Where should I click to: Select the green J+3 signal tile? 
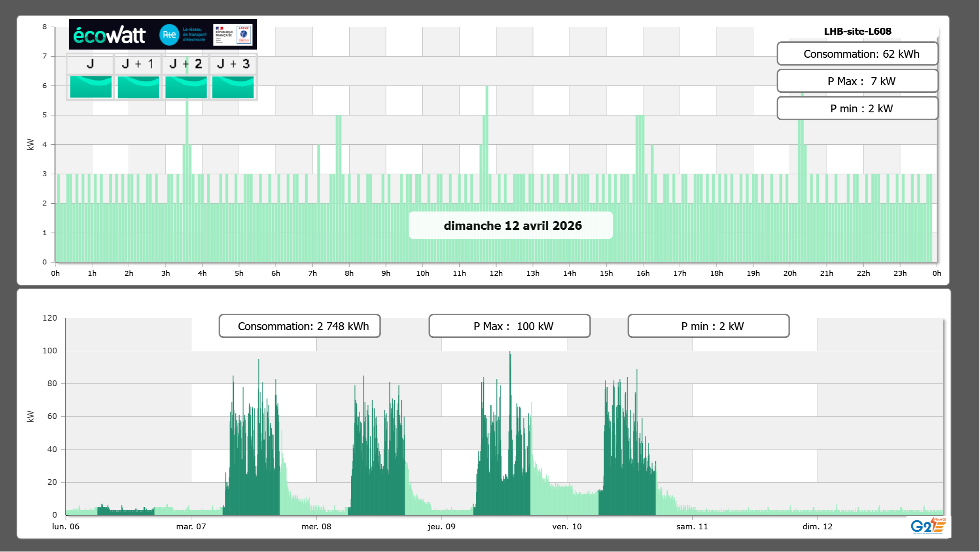[x=233, y=87]
